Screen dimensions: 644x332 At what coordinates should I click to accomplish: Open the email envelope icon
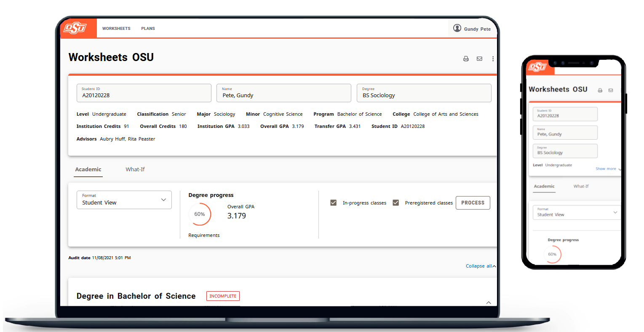(479, 58)
